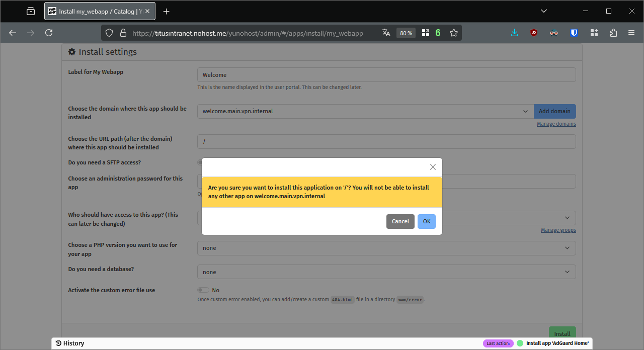Open the PHP version dropdown

386,248
